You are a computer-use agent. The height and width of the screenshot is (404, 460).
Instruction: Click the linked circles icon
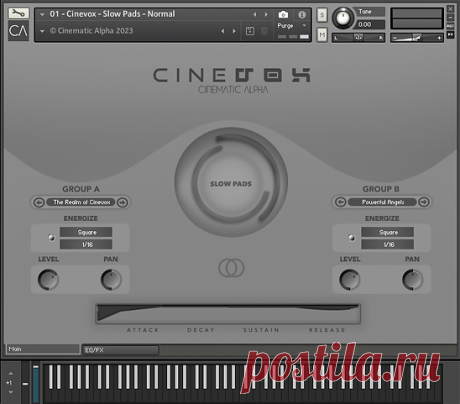(x=231, y=268)
